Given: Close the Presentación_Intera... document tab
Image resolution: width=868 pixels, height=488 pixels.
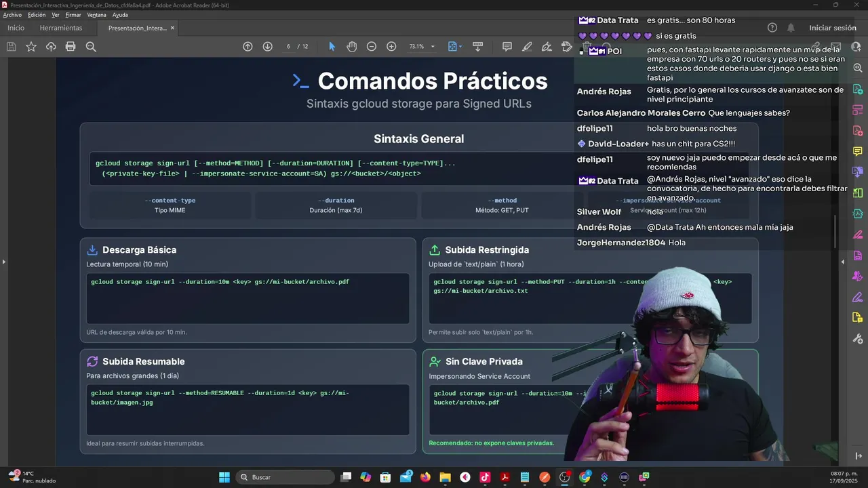Looking at the screenshot, I should [172, 28].
